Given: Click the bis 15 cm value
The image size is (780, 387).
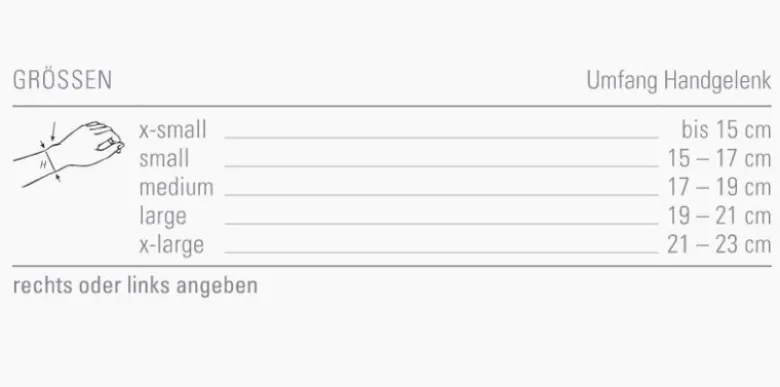Looking at the screenshot, I should pos(726,130).
